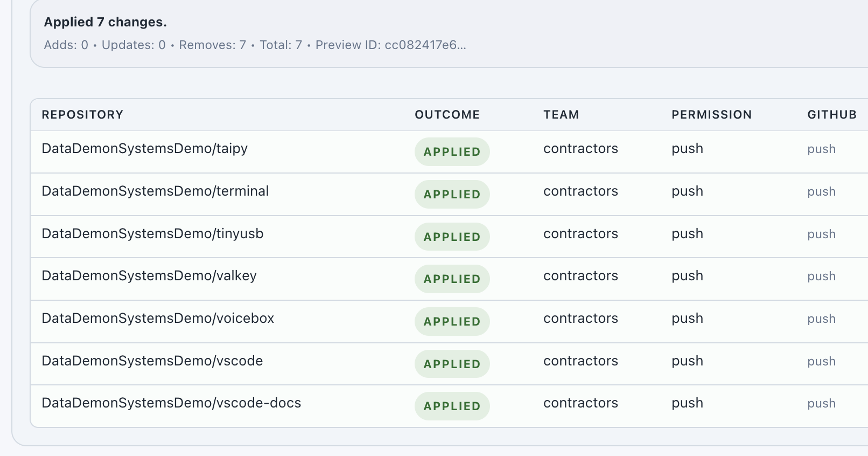This screenshot has height=456, width=868.
Task: Select the DataDemonSystemsDemo/taipy repository row
Action: pos(449,152)
